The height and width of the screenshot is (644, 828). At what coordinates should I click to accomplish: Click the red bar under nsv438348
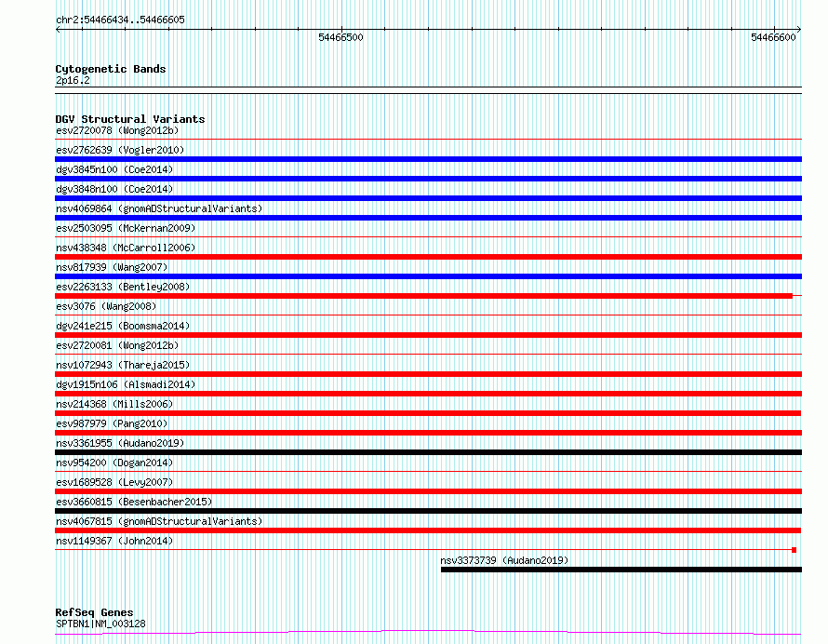click(x=428, y=257)
